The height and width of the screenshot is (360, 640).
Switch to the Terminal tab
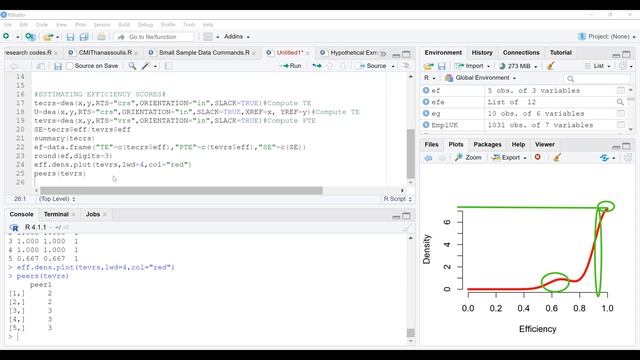pos(56,214)
